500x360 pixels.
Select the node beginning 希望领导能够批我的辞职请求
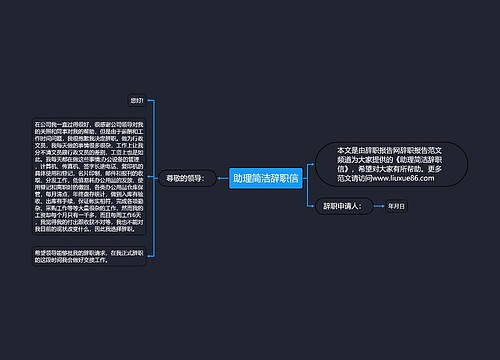click(x=89, y=256)
